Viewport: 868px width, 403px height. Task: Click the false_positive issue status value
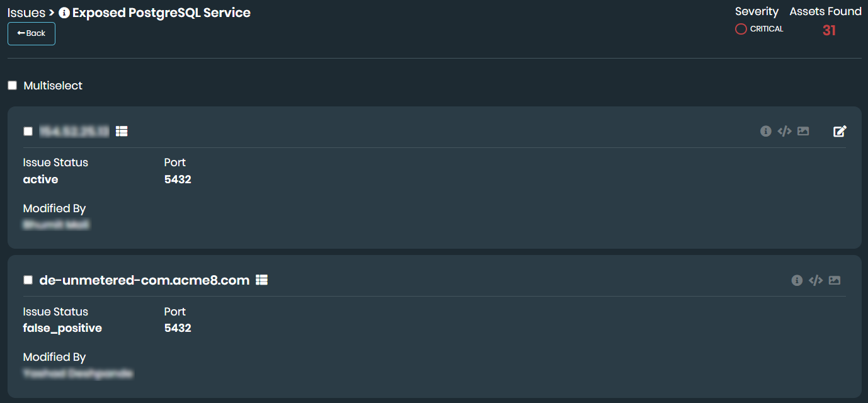pyautogui.click(x=62, y=328)
